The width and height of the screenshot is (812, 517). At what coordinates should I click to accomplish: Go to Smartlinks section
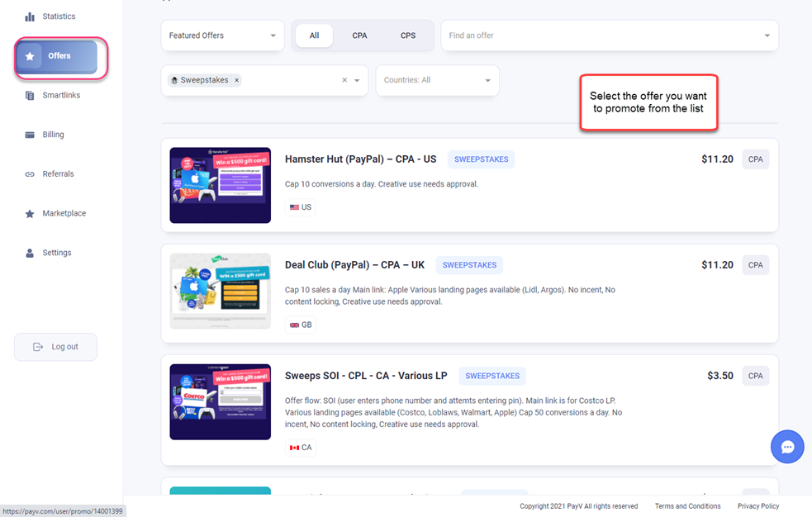pos(61,95)
